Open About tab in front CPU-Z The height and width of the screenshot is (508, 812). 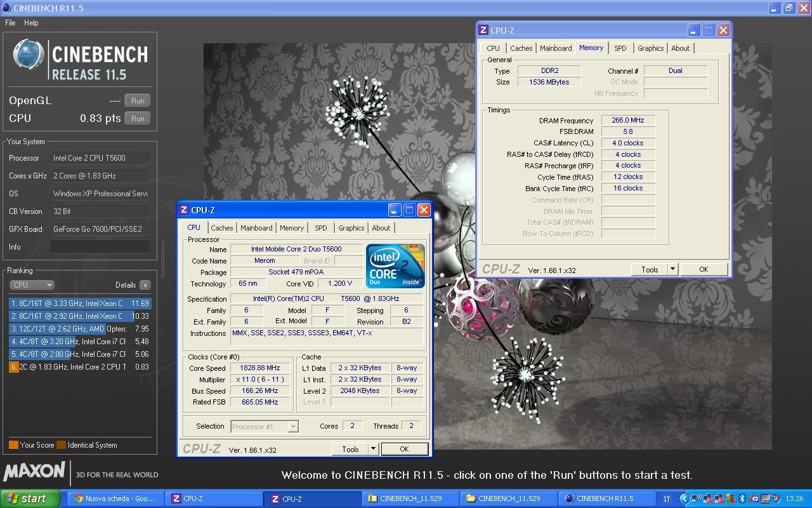[381, 228]
